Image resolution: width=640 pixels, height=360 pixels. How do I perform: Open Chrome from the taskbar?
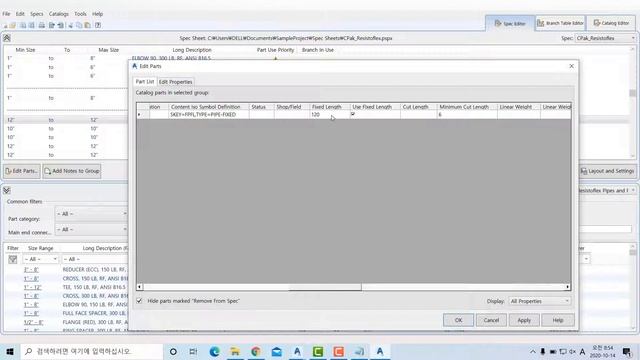[256, 351]
